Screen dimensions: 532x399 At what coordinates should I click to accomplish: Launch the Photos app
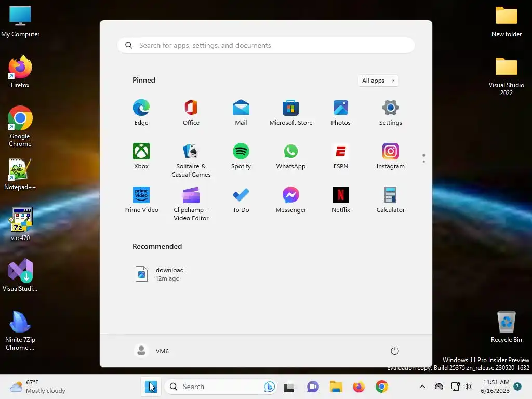(341, 113)
